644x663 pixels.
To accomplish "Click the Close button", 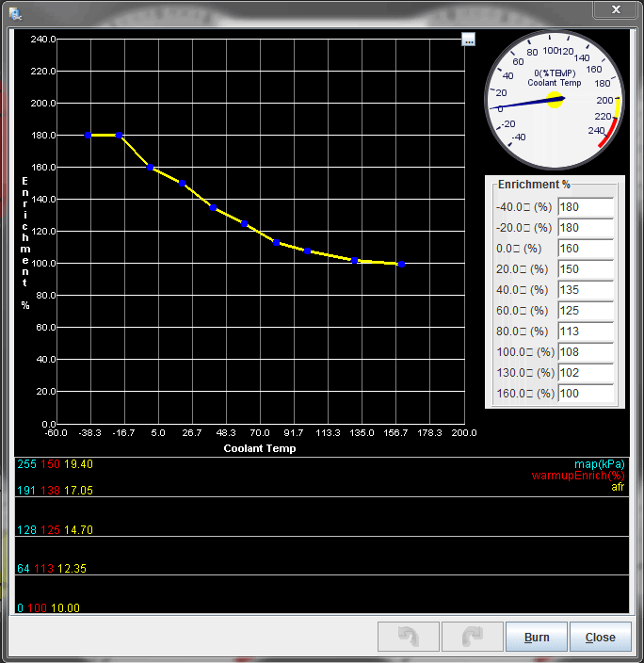I will (601, 637).
